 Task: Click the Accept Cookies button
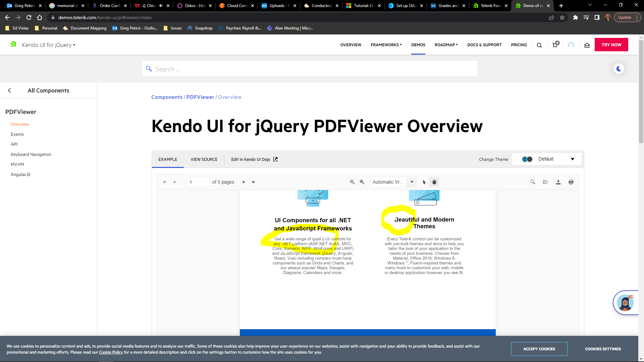click(x=539, y=349)
